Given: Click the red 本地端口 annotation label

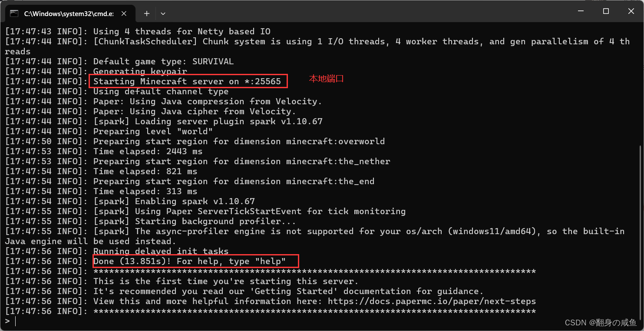Looking at the screenshot, I should point(326,79).
